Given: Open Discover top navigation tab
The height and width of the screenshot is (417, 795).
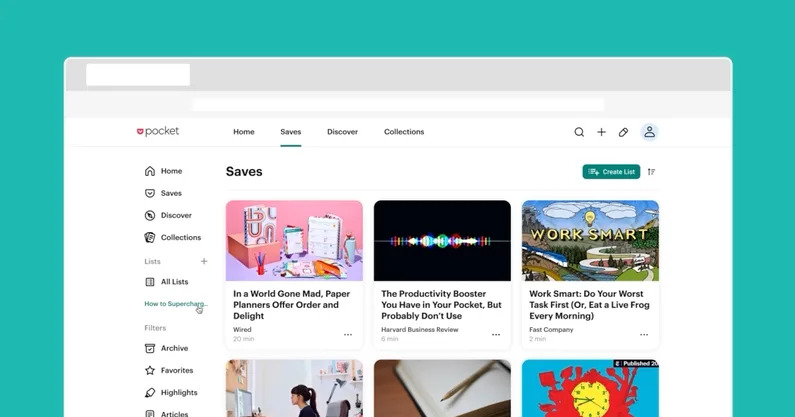Looking at the screenshot, I should coord(342,132).
